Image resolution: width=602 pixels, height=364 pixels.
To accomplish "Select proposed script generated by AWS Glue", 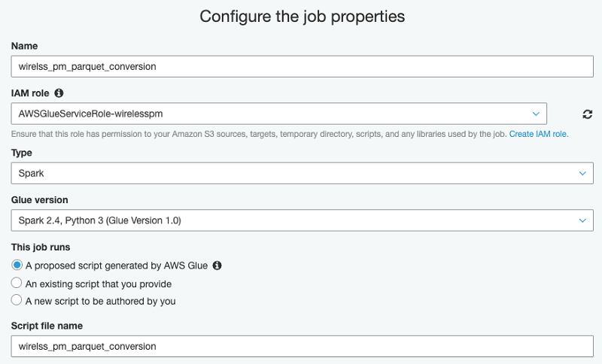I will (x=17, y=265).
